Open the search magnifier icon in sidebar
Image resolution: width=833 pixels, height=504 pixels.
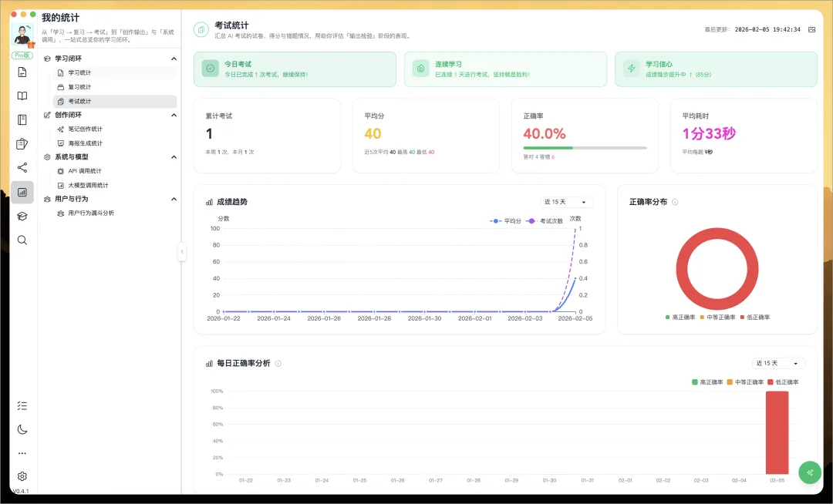point(22,240)
